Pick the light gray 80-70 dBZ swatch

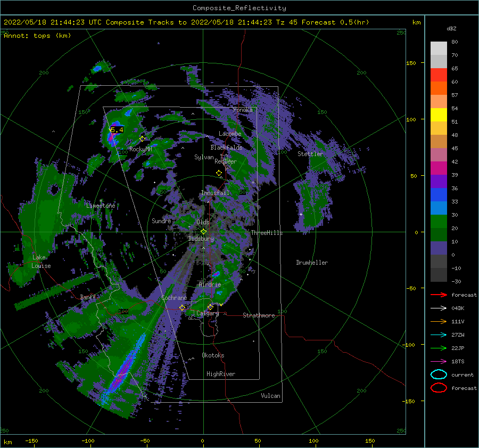439,48
